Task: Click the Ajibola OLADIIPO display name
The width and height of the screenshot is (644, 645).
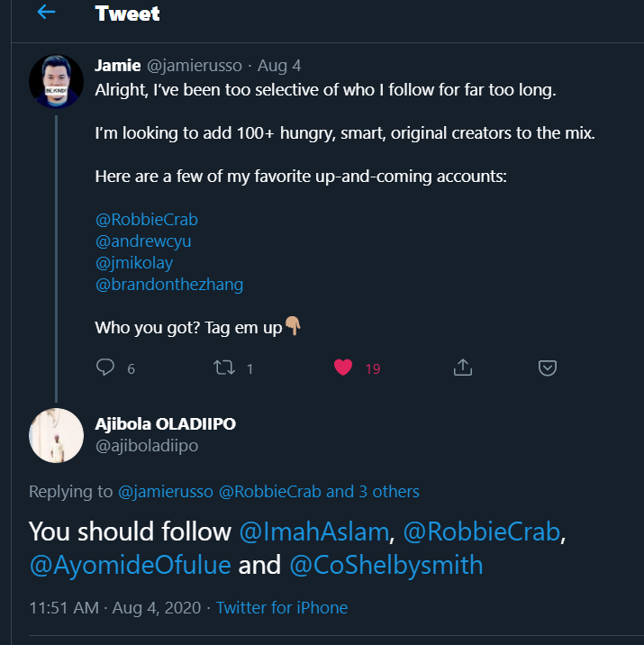Action: click(166, 423)
